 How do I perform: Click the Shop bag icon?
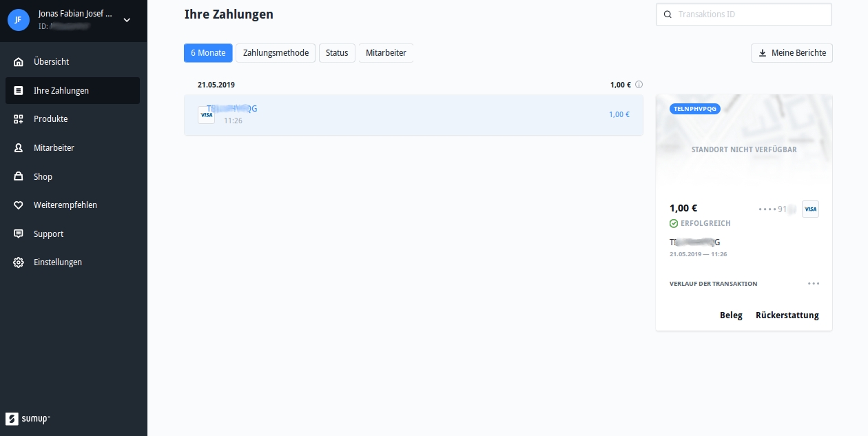pyautogui.click(x=19, y=177)
